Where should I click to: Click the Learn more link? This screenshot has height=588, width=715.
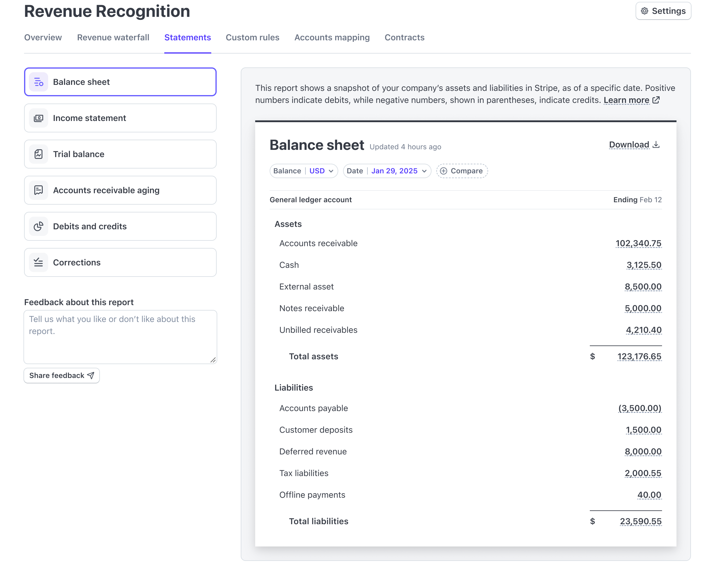[627, 100]
